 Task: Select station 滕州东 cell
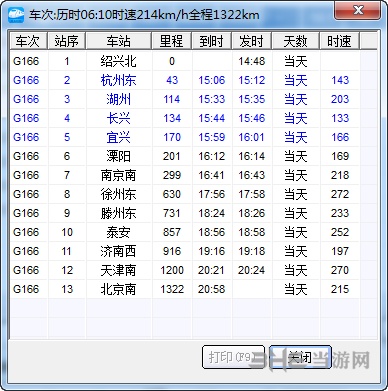(x=119, y=213)
